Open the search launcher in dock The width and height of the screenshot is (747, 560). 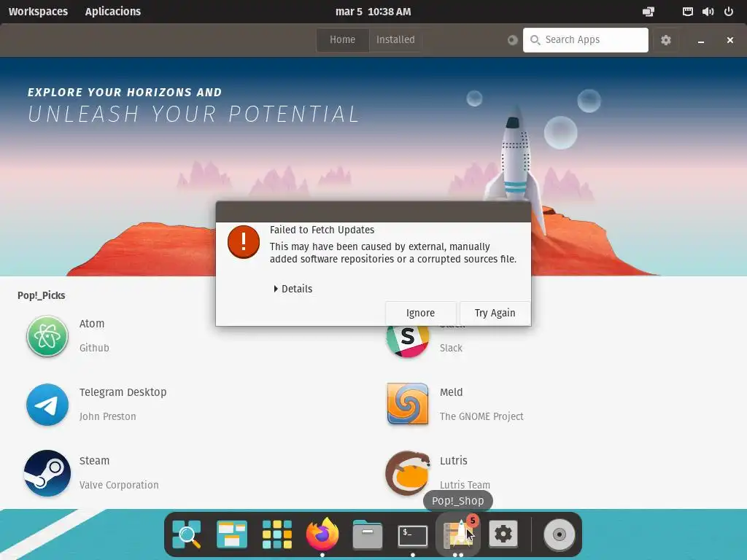(187, 534)
